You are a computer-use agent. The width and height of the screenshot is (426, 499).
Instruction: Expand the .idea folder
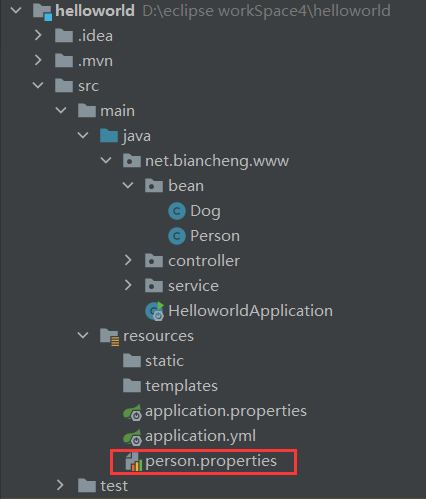click(x=38, y=36)
